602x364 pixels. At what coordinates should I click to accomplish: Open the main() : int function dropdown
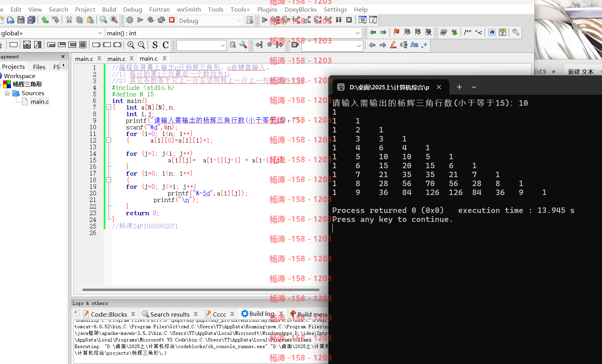[x=358, y=33]
